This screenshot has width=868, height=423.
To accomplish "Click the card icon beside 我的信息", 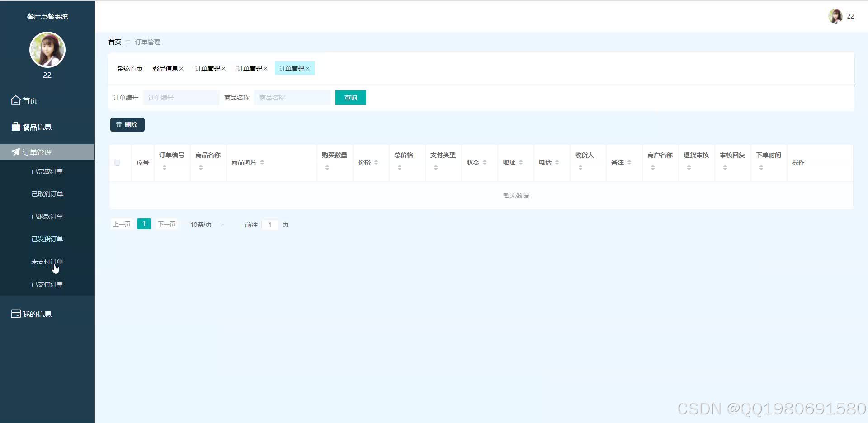I will coord(15,314).
